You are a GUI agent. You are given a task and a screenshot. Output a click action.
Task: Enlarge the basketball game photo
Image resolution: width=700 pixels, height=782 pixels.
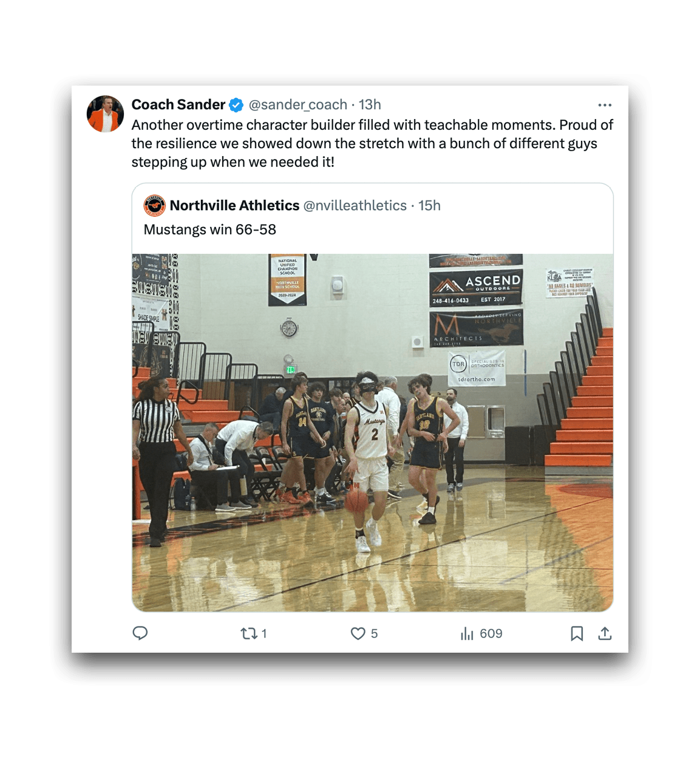click(373, 432)
